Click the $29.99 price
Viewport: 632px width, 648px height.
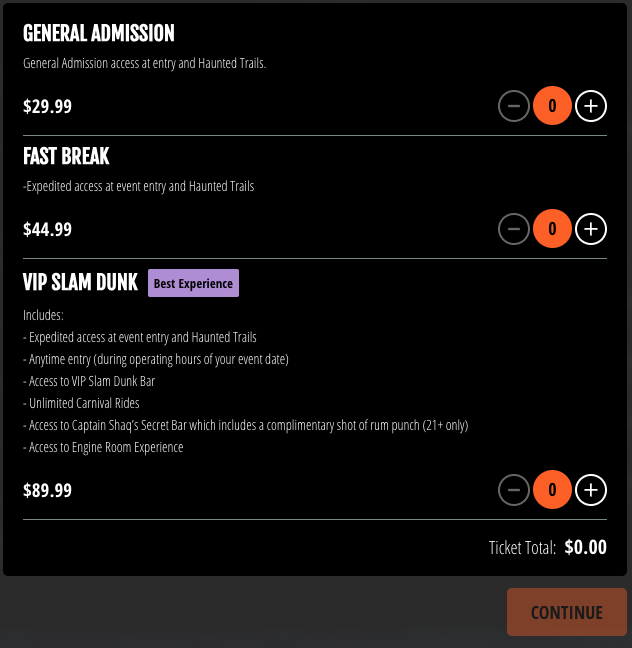(x=47, y=106)
